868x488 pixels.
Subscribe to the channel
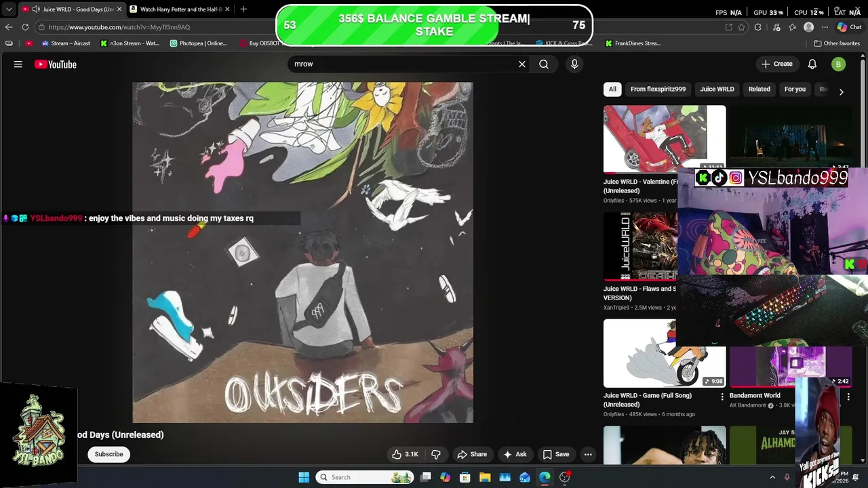[108, 454]
